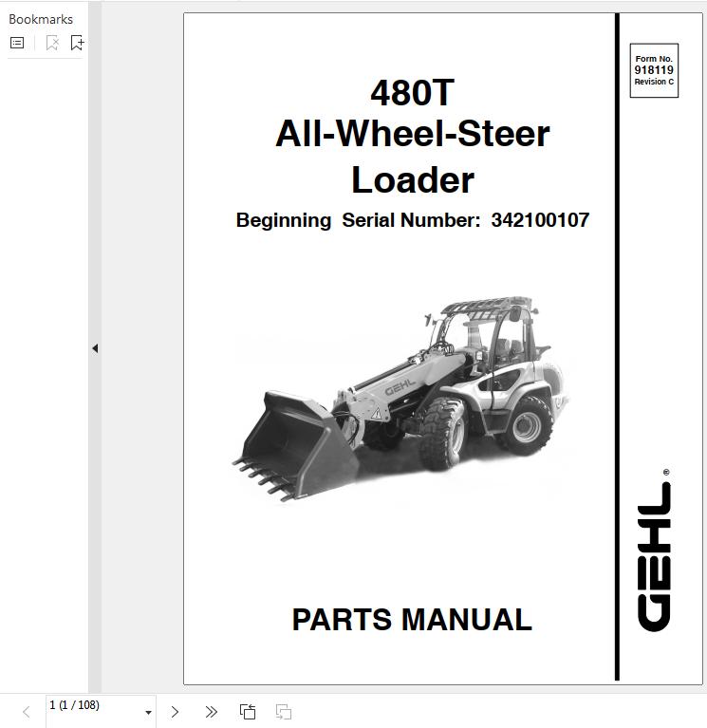The height and width of the screenshot is (728, 707).
Task: Open the bookmarks options list icon
Action: 17,43
